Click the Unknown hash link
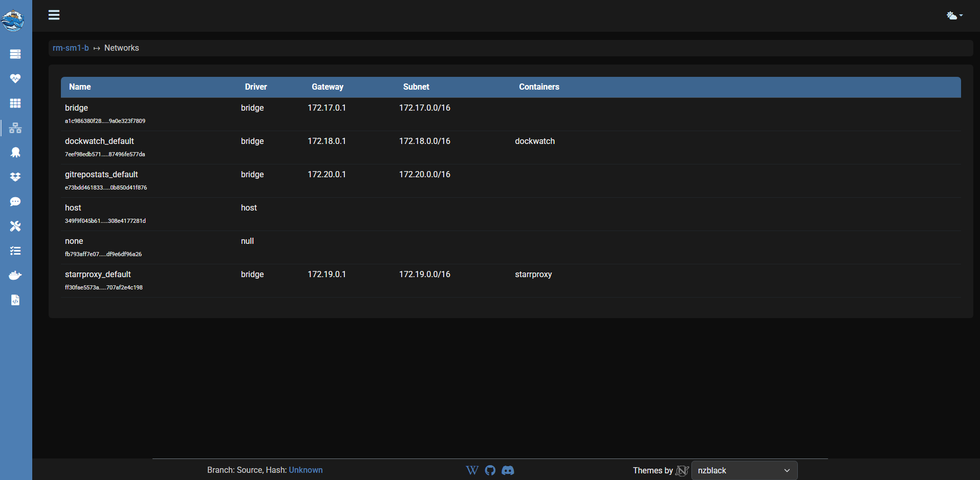The height and width of the screenshot is (480, 980). pos(306,470)
